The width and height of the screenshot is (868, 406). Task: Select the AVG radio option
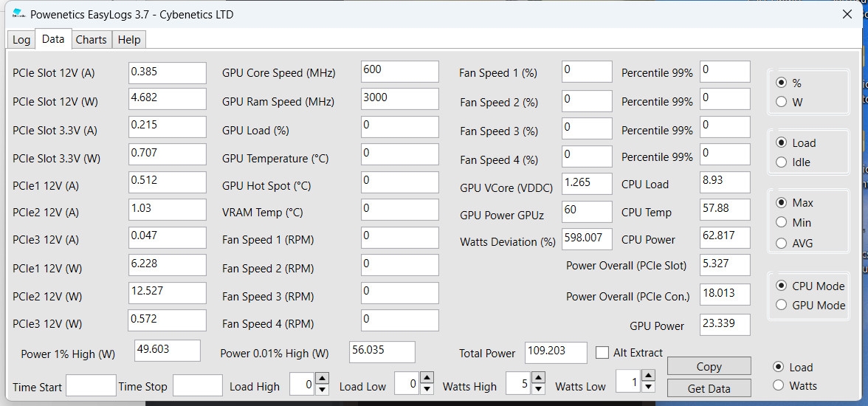point(782,243)
